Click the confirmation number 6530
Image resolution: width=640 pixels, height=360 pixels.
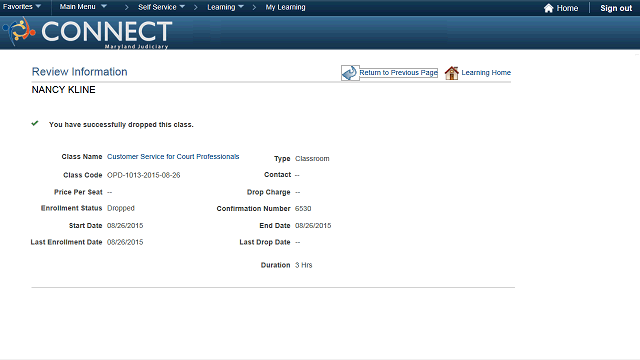point(303,209)
